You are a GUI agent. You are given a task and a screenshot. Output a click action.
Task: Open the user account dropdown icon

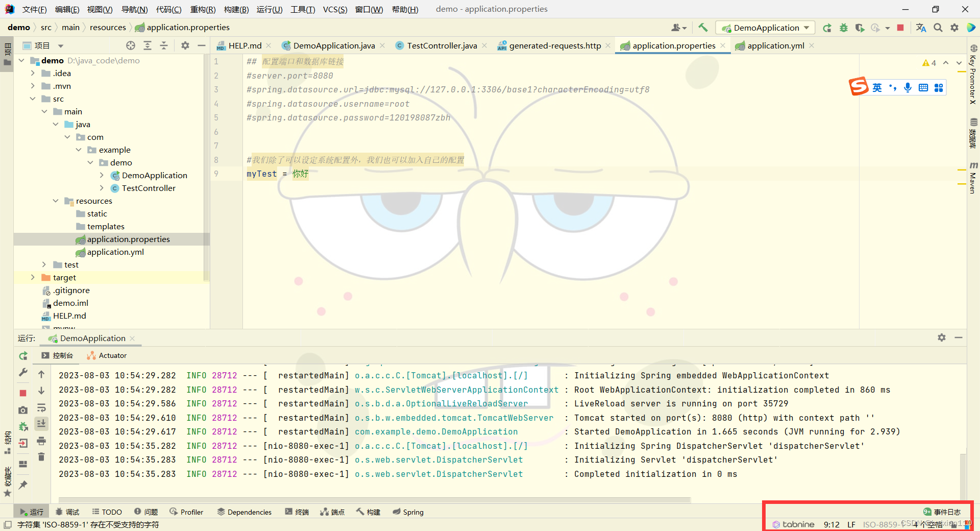tap(678, 28)
